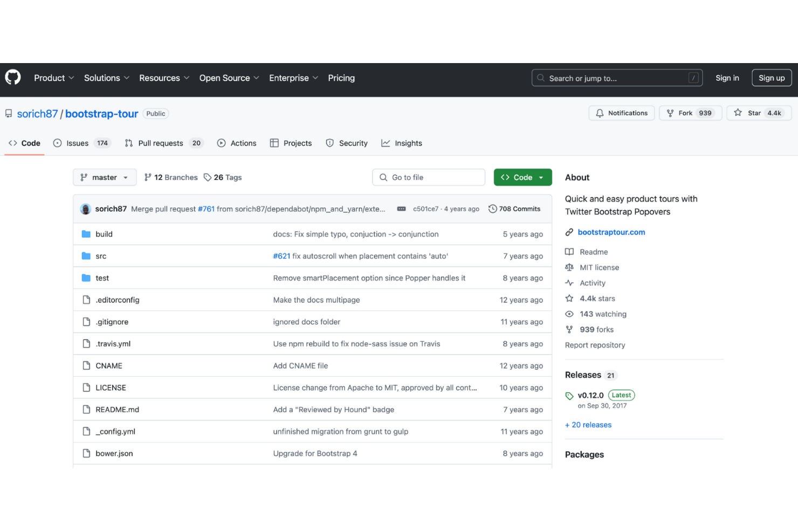Screen dimensions: 798x532
Task: Click the link icon next to bootstraptour.com
Action: tap(569, 232)
